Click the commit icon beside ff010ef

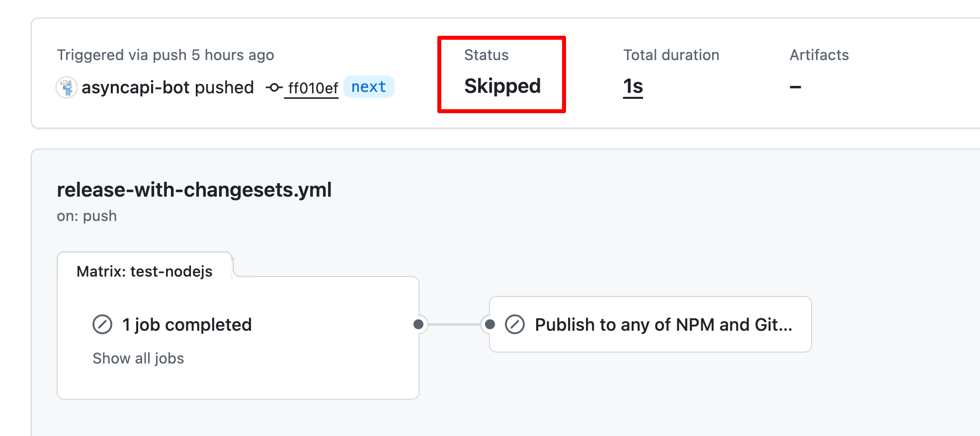[274, 88]
